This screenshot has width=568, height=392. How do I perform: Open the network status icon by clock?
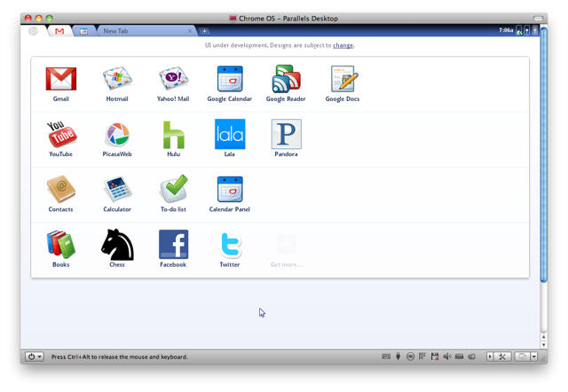coord(518,30)
